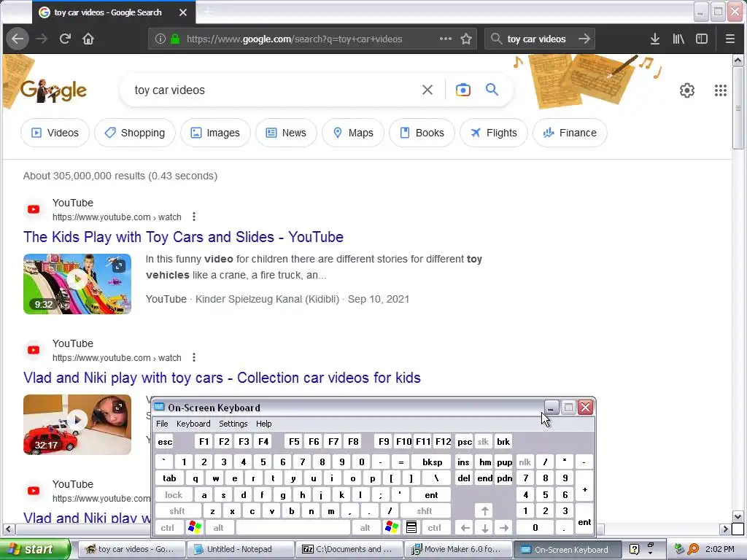Click the bksp key on On-Screen Keyboard
The image size is (747, 560).
click(432, 462)
